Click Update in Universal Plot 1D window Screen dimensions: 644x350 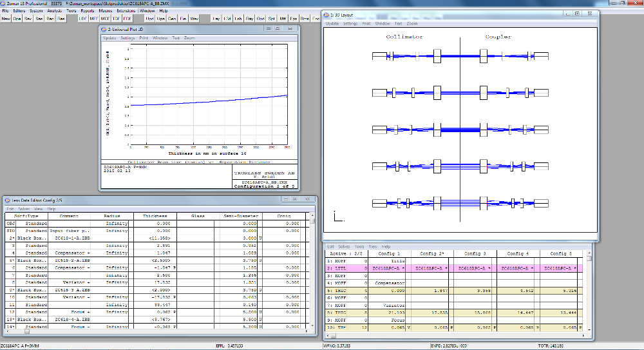click(x=109, y=38)
